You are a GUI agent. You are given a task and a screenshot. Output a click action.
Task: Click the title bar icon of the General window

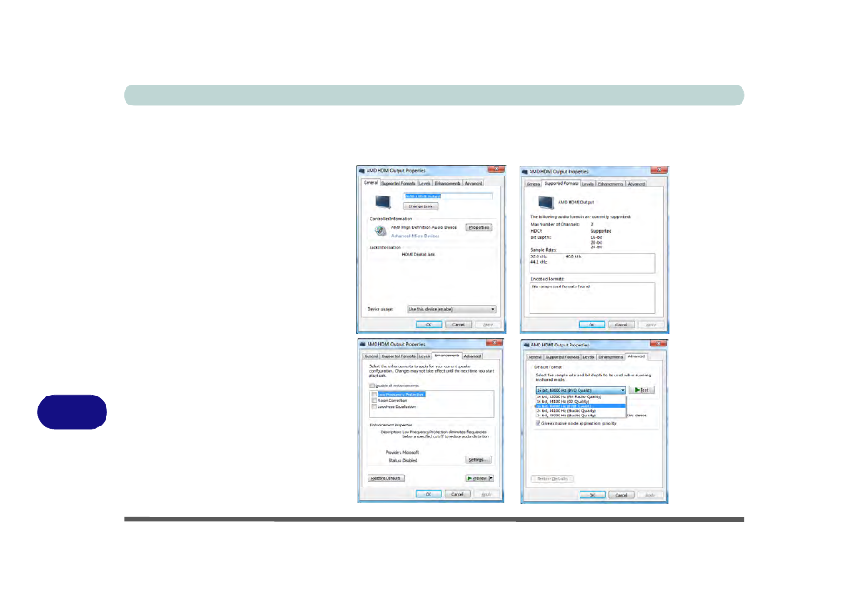(x=362, y=171)
